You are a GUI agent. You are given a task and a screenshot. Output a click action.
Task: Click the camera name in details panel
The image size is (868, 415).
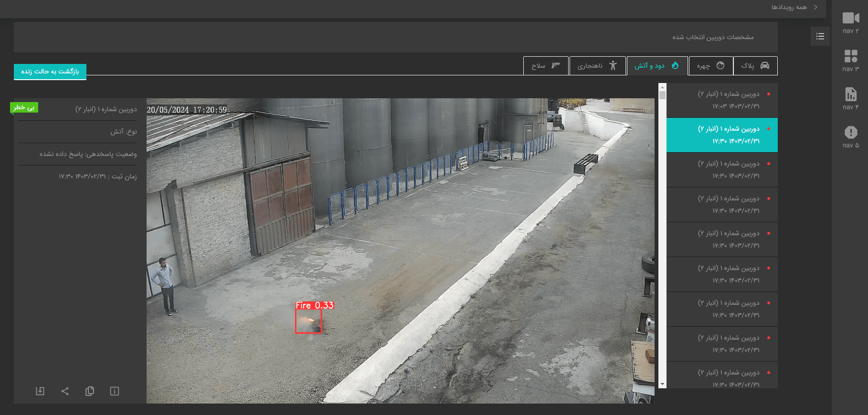coord(106,109)
